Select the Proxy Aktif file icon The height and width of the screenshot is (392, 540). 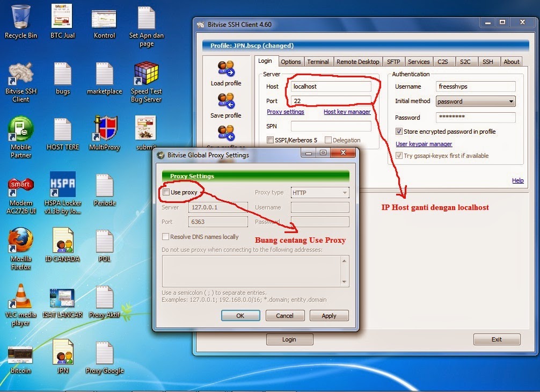(104, 302)
